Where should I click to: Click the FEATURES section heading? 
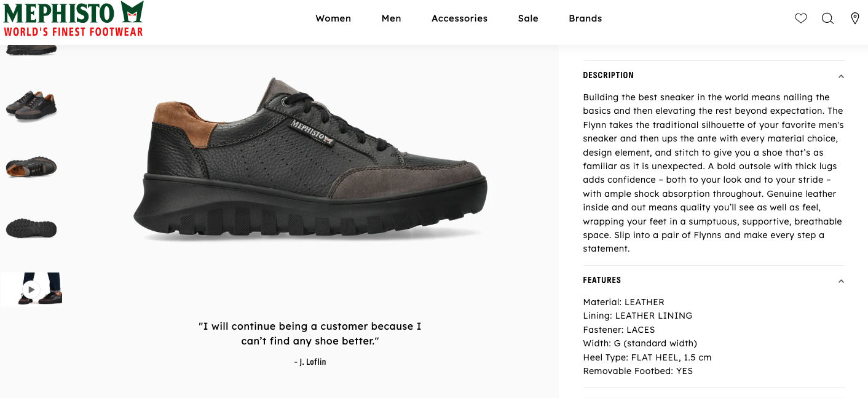(x=602, y=281)
